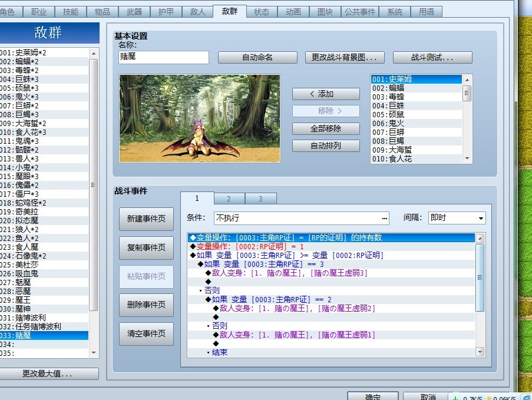Focus the 名称 input field containing 赌魔
This screenshot has height=400, width=532.
[164, 57]
